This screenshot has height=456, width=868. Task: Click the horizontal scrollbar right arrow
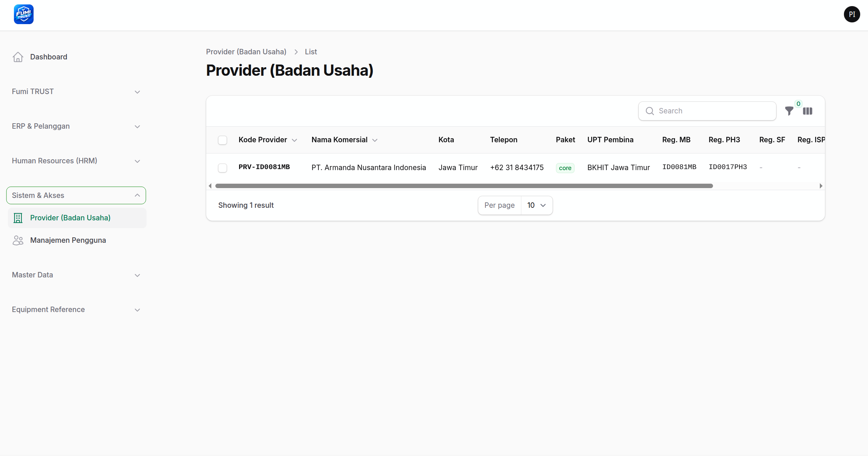[821, 186]
